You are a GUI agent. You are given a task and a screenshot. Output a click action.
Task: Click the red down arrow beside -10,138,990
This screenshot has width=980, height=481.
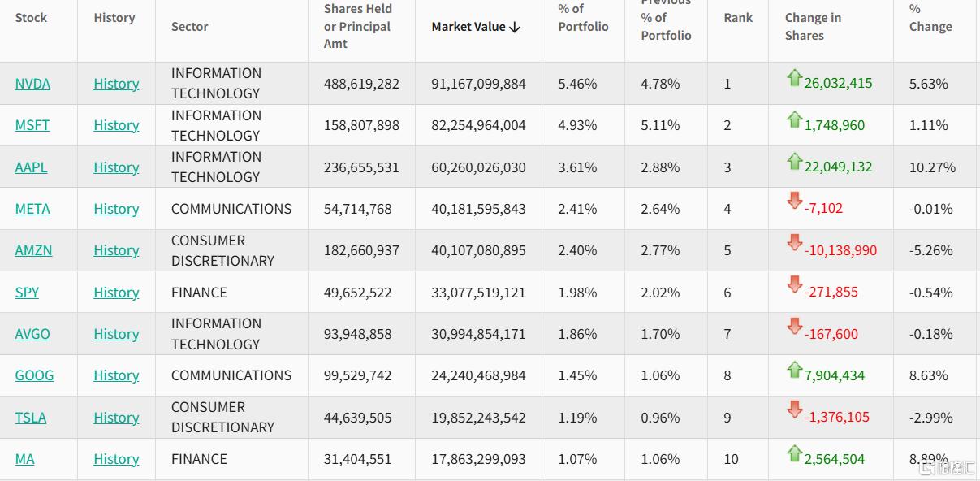(794, 244)
